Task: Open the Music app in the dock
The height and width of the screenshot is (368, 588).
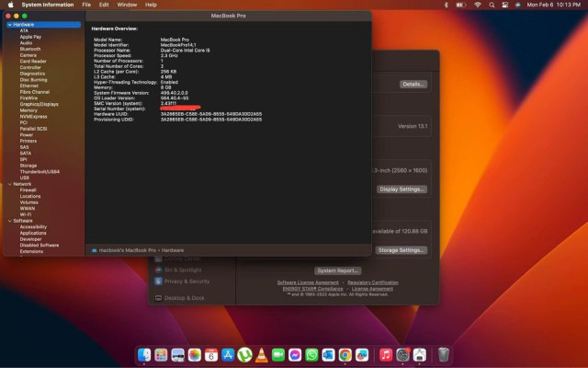Action: pos(386,354)
